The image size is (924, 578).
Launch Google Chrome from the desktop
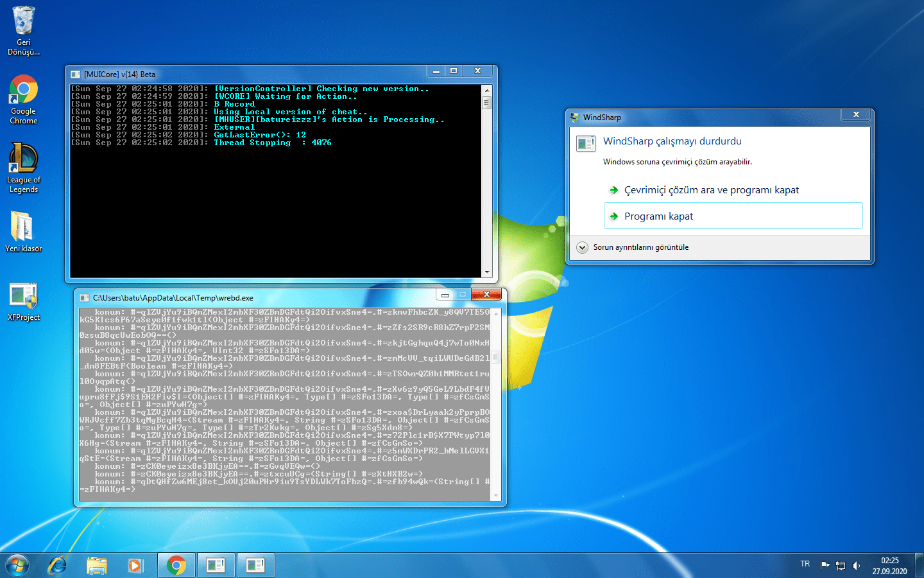click(24, 99)
